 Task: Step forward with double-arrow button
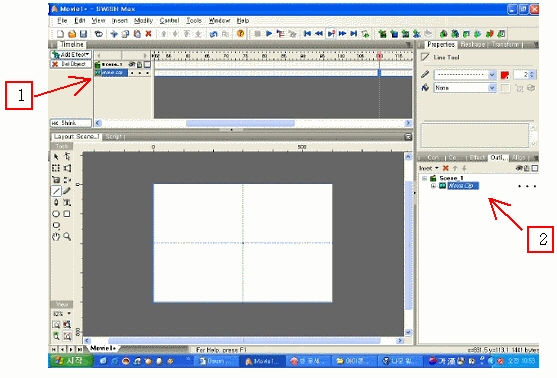(342, 34)
